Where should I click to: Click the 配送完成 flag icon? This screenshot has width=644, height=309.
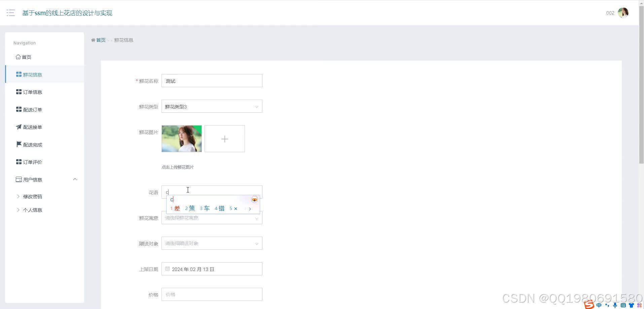click(19, 144)
